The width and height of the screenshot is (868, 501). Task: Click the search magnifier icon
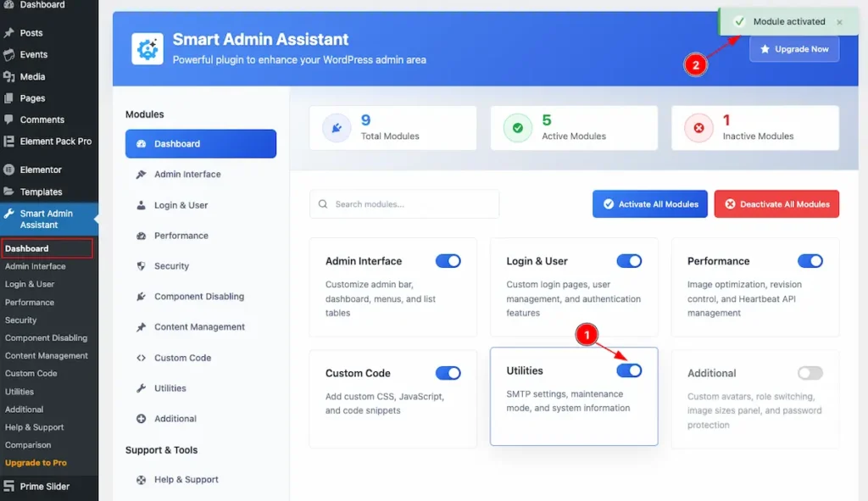323,203
